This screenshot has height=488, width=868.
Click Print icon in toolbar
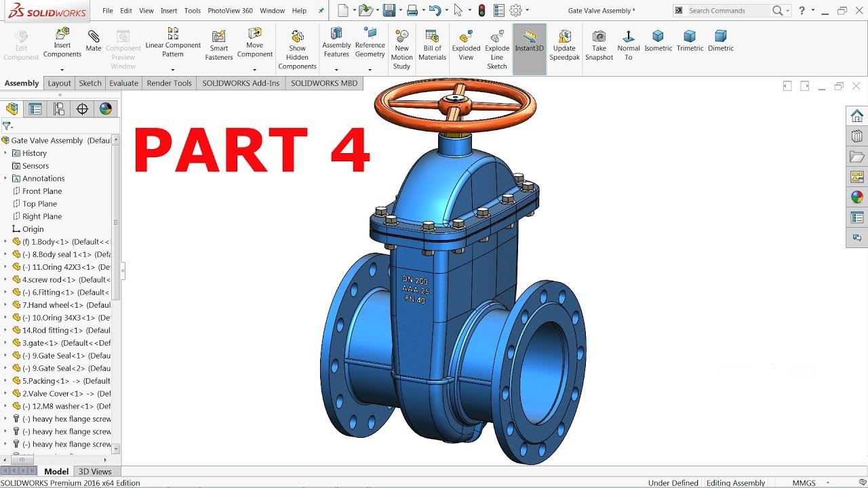point(412,10)
